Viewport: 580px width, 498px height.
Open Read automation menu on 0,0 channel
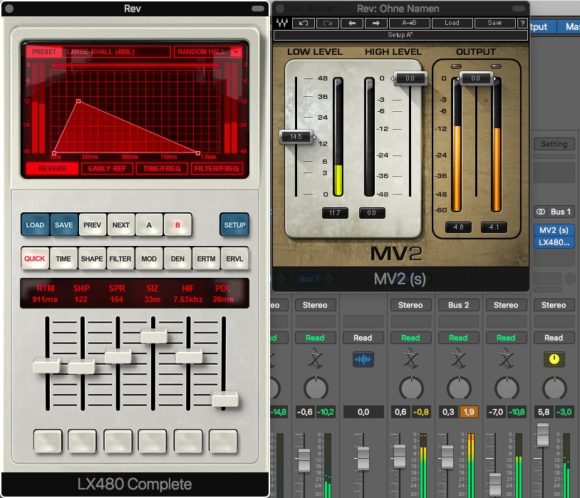click(362, 338)
